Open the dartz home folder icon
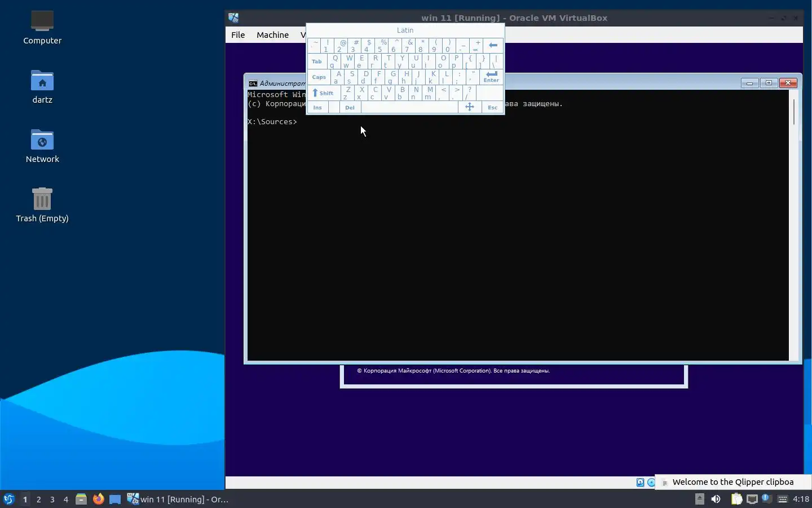 click(42, 87)
